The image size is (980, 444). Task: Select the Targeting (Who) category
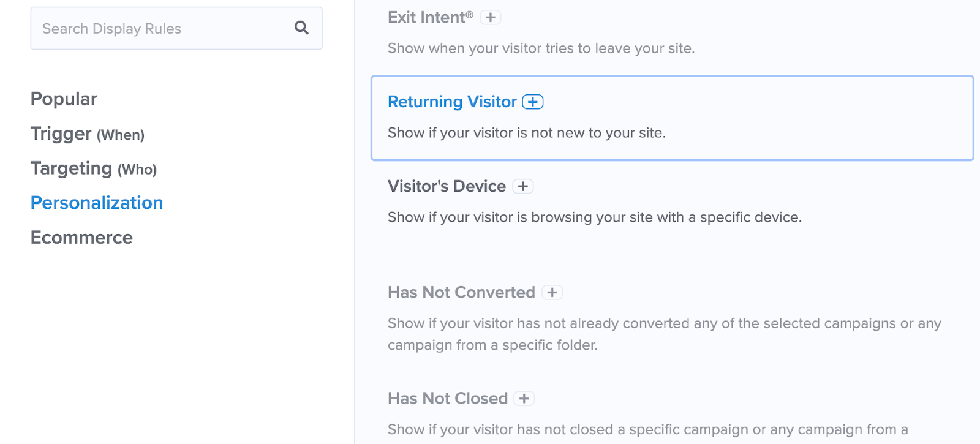(x=94, y=168)
